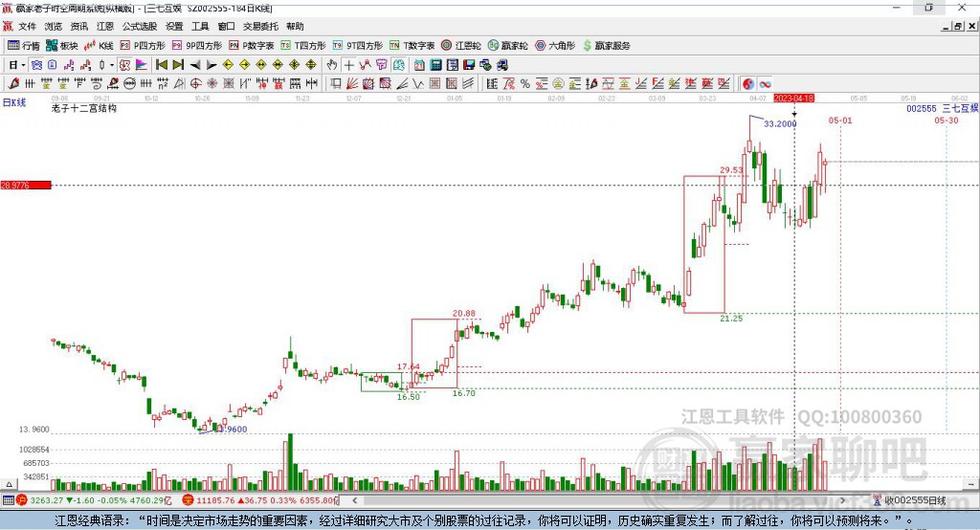Jump to last bar icon
This screenshot has height=530, width=980.
[x=178, y=65]
